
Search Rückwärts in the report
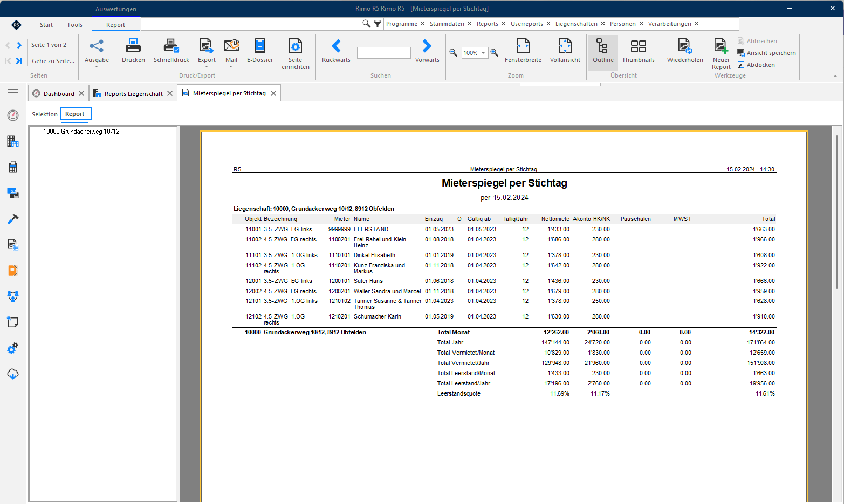[x=336, y=51]
